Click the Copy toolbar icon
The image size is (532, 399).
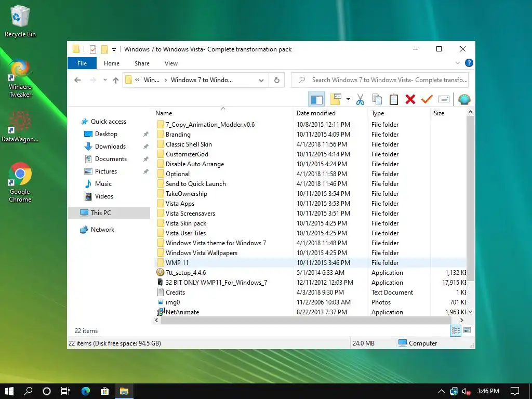click(377, 99)
